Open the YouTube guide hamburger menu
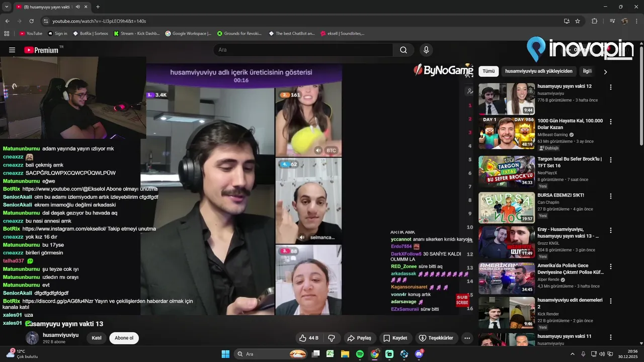The width and height of the screenshot is (644, 362). pyautogui.click(x=12, y=50)
